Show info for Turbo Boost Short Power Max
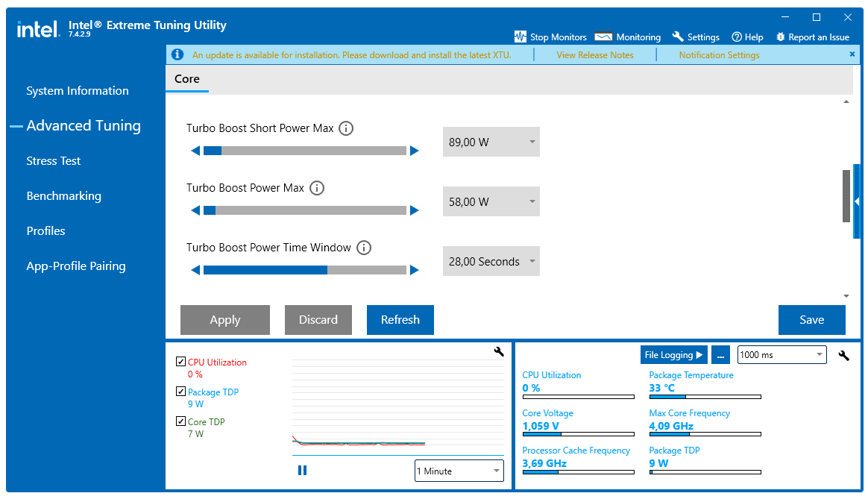This screenshot has height=499, width=868. (346, 128)
